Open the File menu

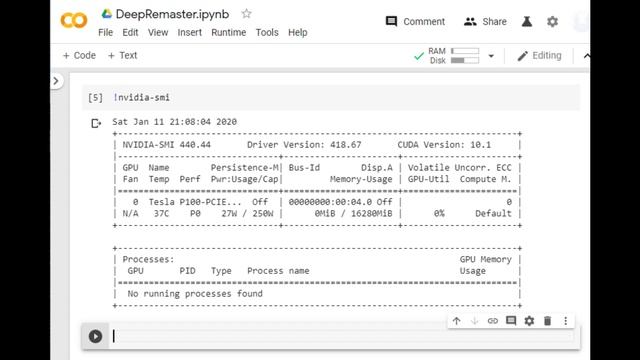(x=105, y=33)
